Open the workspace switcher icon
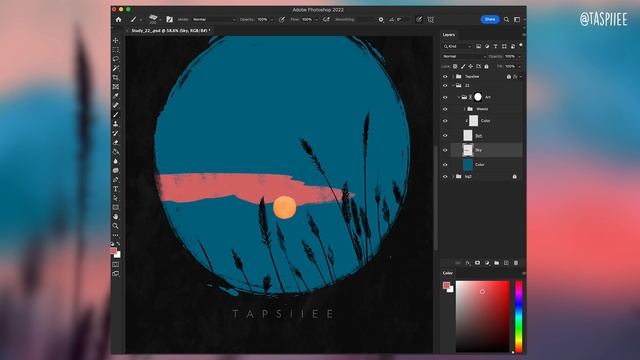This screenshot has width=640, height=360. point(517,19)
